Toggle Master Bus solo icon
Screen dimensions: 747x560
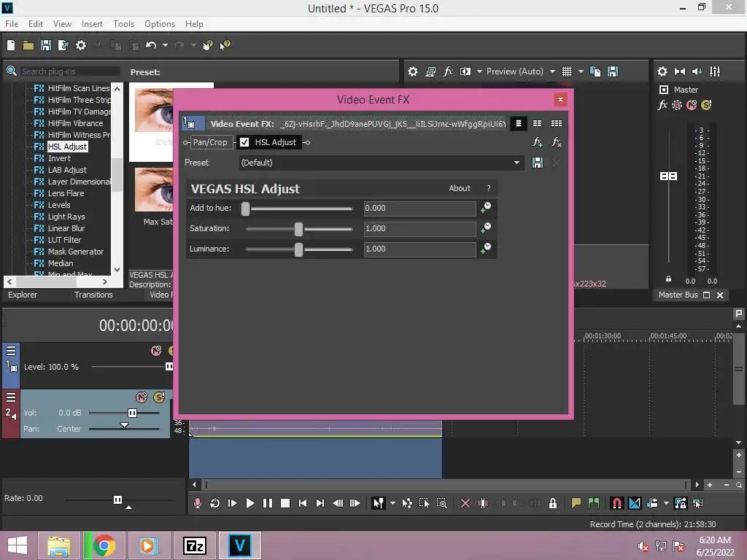tap(706, 105)
